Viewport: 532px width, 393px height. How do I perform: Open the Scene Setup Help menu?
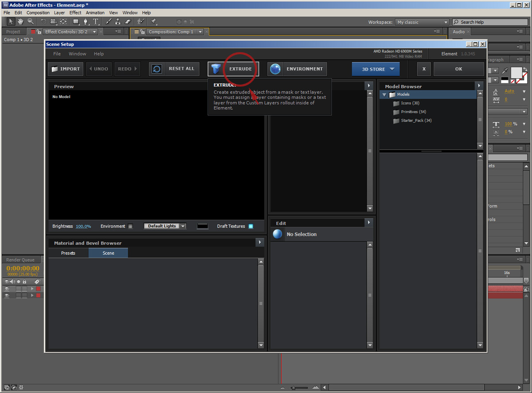tap(99, 54)
